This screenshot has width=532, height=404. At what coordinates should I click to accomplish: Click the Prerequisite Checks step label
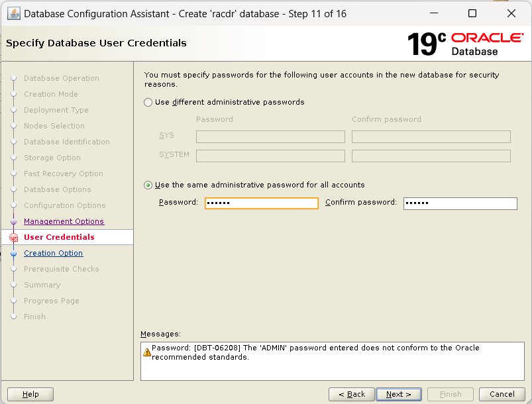[x=62, y=269]
